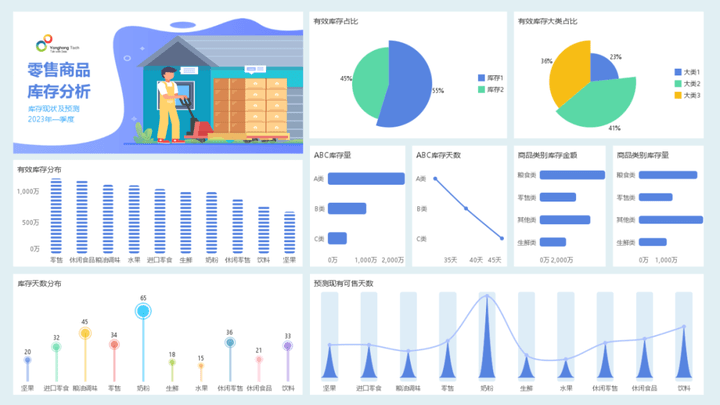This screenshot has width=720, height=405.
Task: Click the yellow 大类3 legend swatch
Action: (678, 95)
